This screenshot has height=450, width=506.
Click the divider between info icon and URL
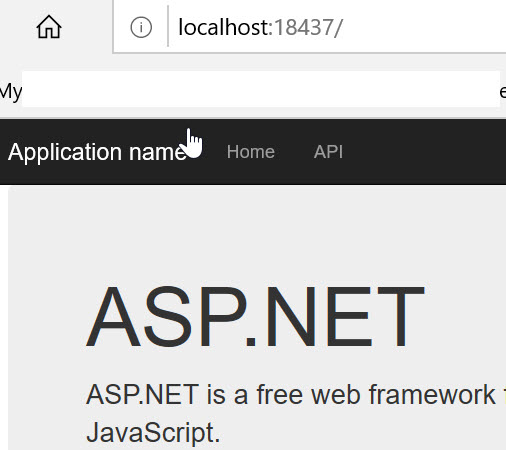(168, 26)
